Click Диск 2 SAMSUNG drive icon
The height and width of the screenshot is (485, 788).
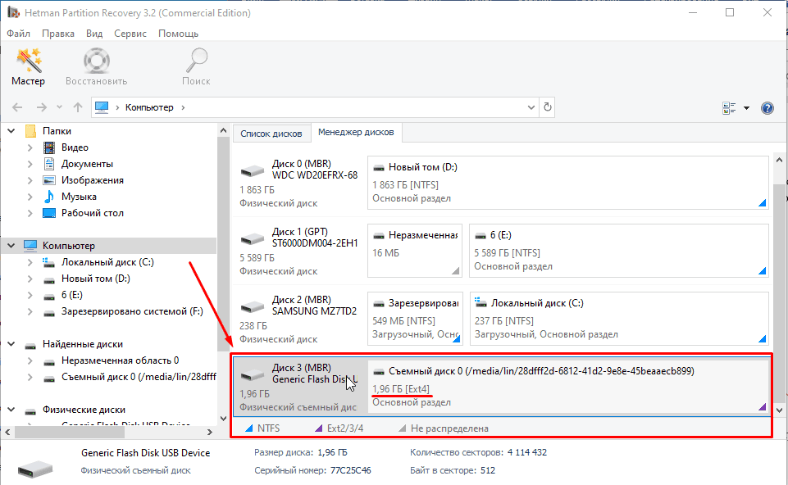click(x=252, y=307)
